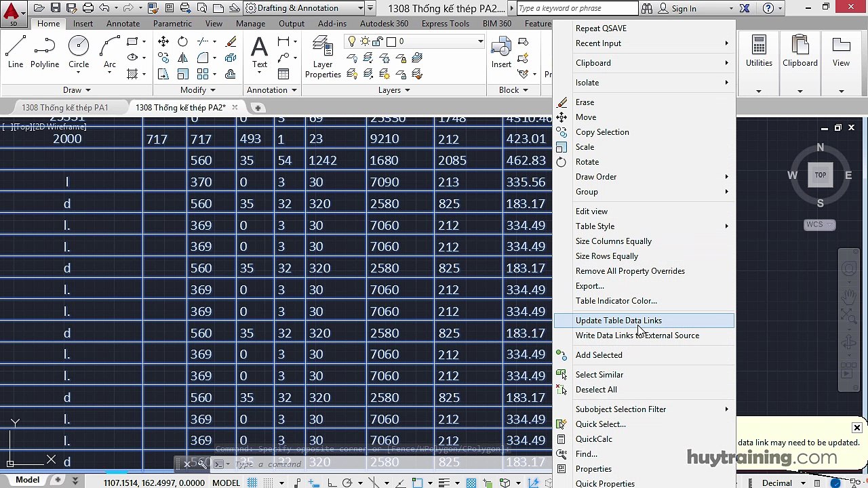Image resolution: width=868 pixels, height=488 pixels.
Task: Open the Express Tools ribbon tab
Action: tap(445, 24)
